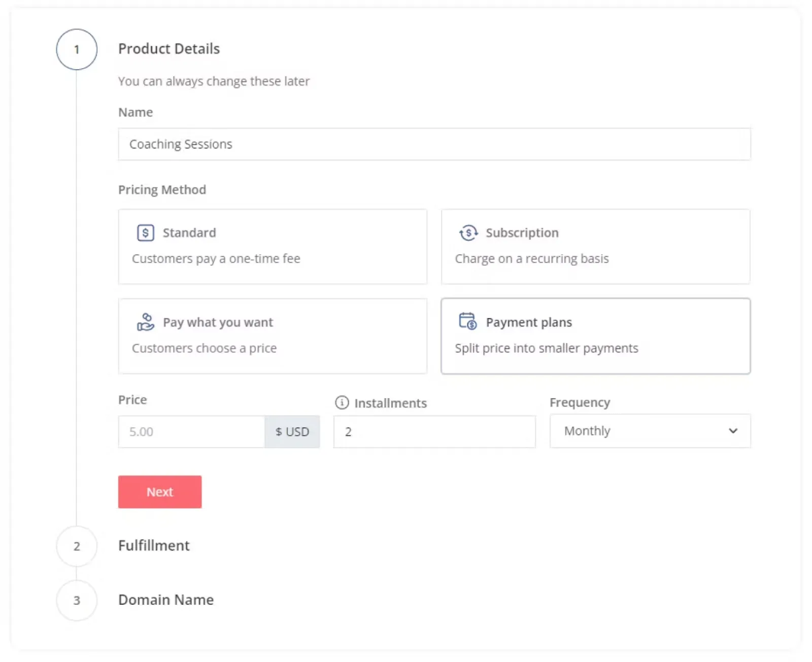Jump to step 2 circle indicator
This screenshot has height=662, width=812.
point(77,546)
